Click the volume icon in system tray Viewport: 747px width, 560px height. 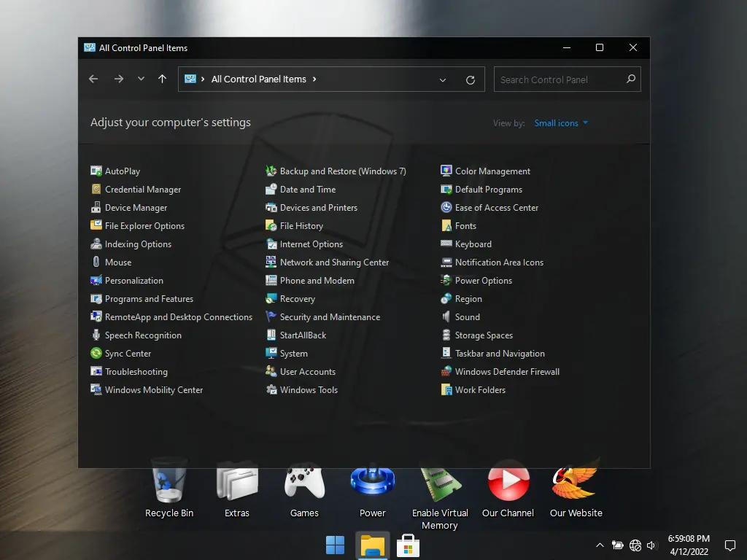click(x=651, y=545)
